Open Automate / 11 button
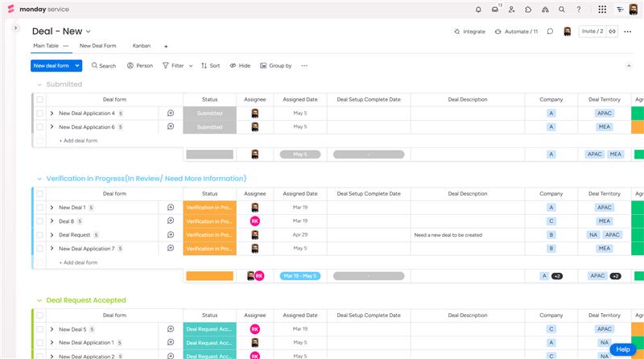This screenshot has height=359, width=644. (x=516, y=31)
